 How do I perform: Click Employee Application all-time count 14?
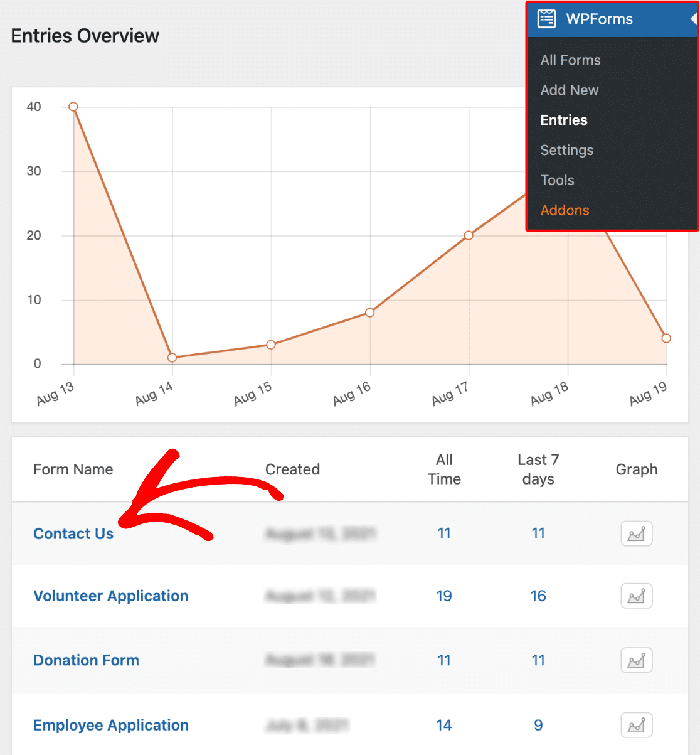(444, 726)
